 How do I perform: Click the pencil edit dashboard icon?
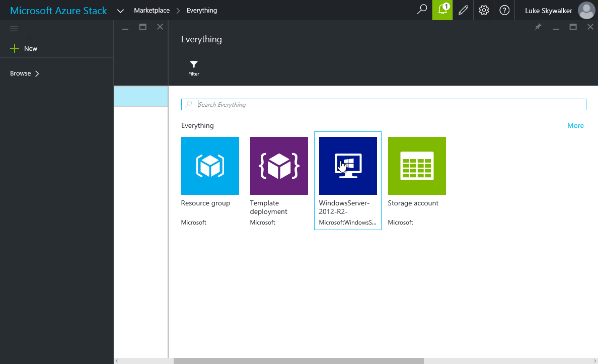pos(463,10)
